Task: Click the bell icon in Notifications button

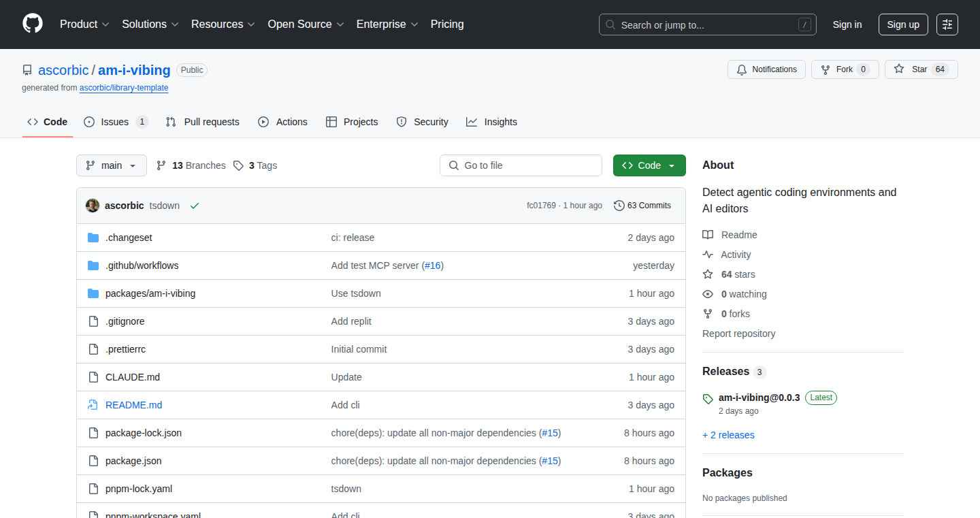Action: 742,69
